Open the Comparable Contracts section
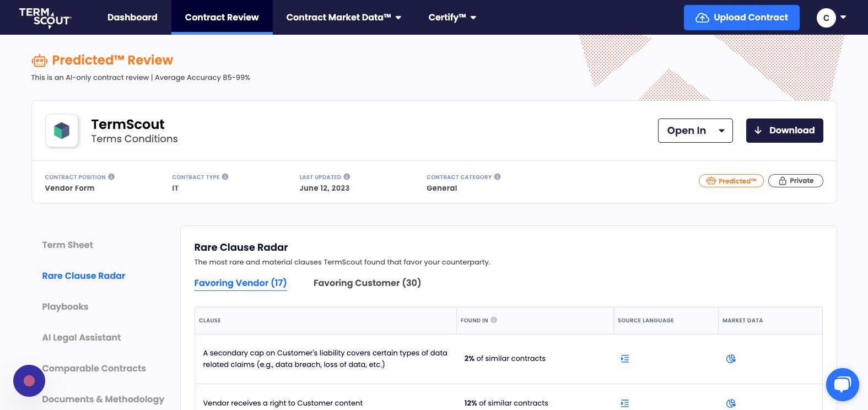Viewport: 868px width, 410px height. click(94, 368)
